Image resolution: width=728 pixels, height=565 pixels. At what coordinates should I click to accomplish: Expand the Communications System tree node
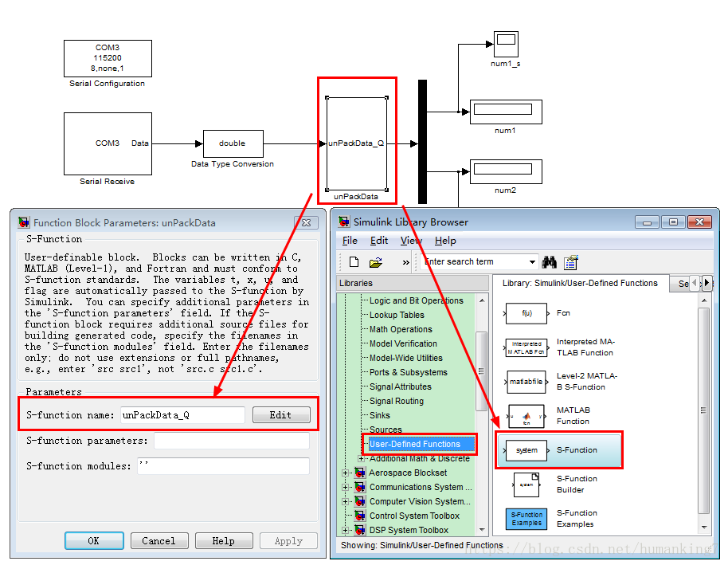click(345, 488)
